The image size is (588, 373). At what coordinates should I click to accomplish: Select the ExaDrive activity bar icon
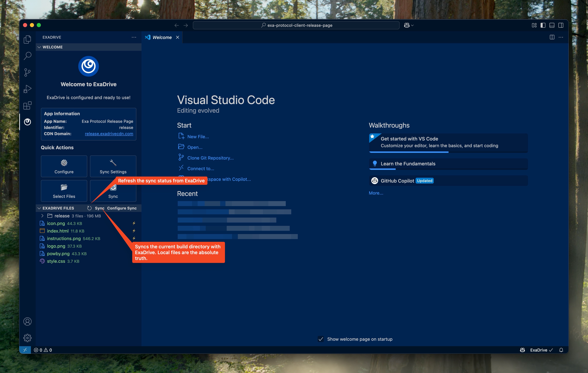point(27,122)
